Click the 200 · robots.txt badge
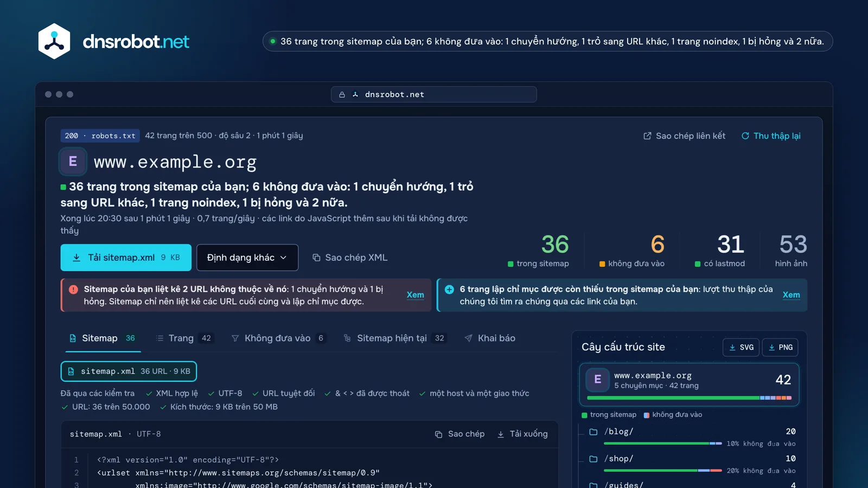Image resolution: width=868 pixels, height=488 pixels. coord(100,136)
